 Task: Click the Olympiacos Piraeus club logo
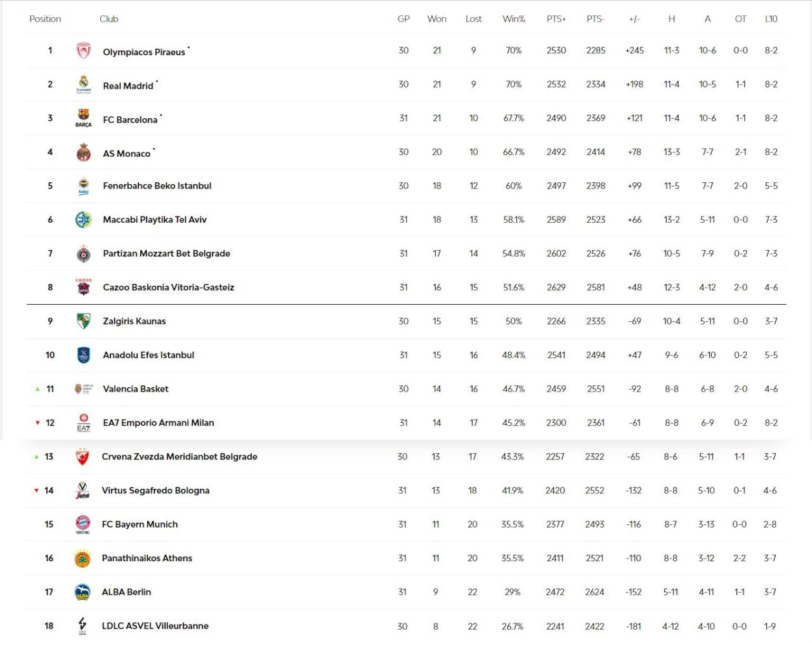coord(83,51)
